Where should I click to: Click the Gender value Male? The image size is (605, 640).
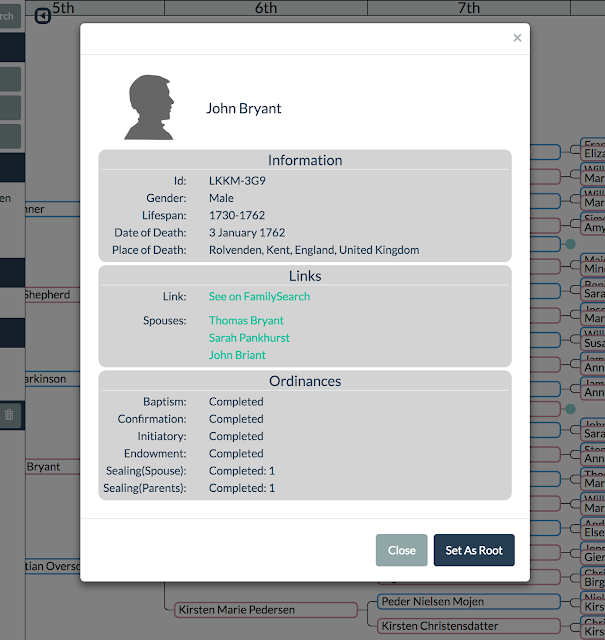click(221, 198)
